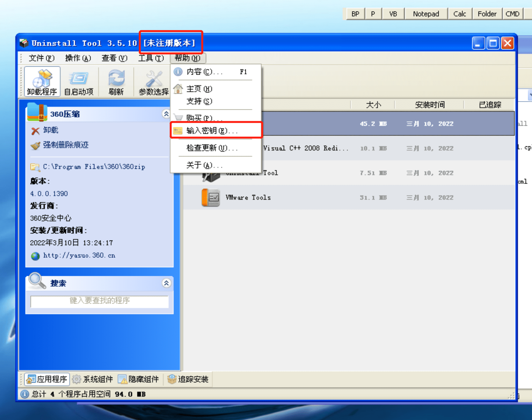532x420 pixels.
Task: Click the program search input field
Action: (x=99, y=301)
